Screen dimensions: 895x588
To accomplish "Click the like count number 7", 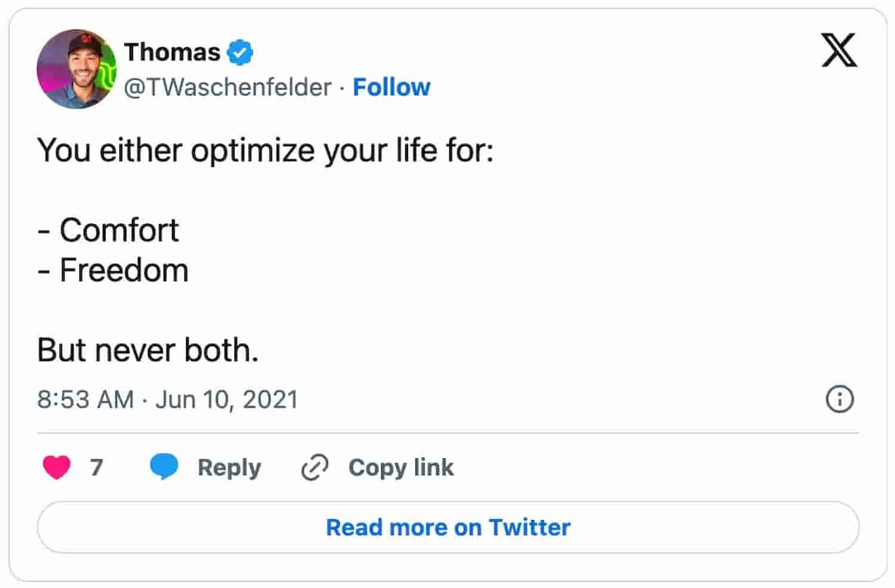I will coord(97,467).
